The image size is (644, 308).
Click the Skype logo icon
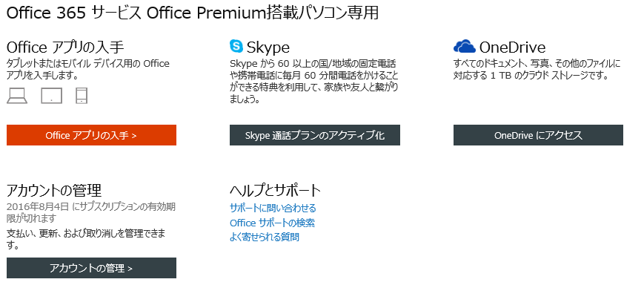[x=236, y=46]
